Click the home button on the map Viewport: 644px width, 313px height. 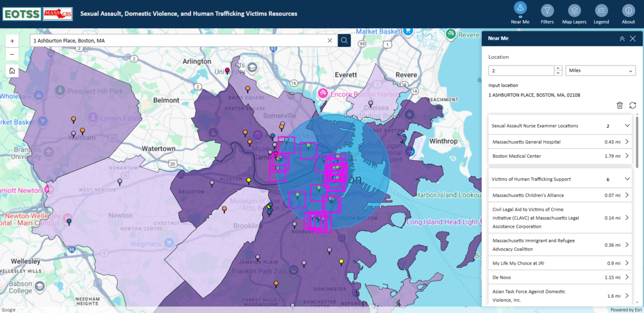pos(12,70)
